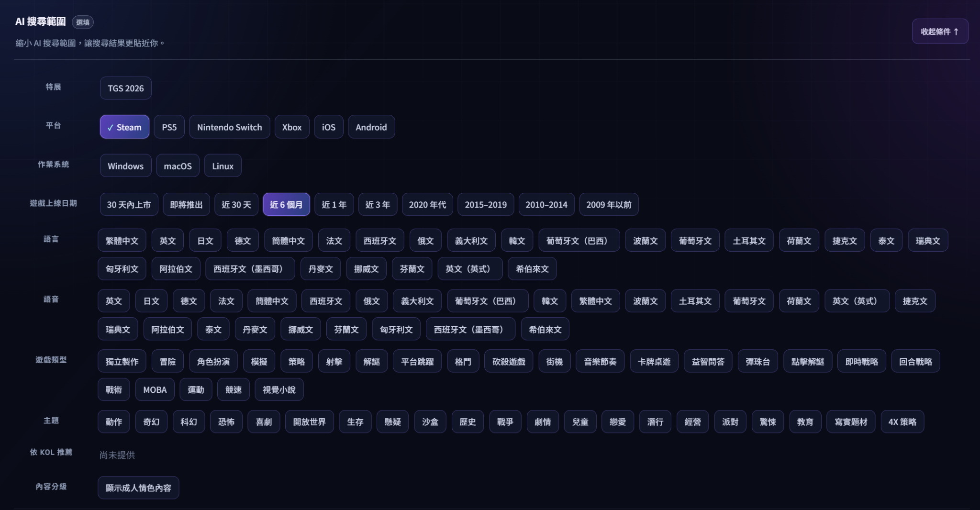Click the 選填 badge beside AI 搜尋範圍
The image size is (980, 510).
click(x=82, y=22)
